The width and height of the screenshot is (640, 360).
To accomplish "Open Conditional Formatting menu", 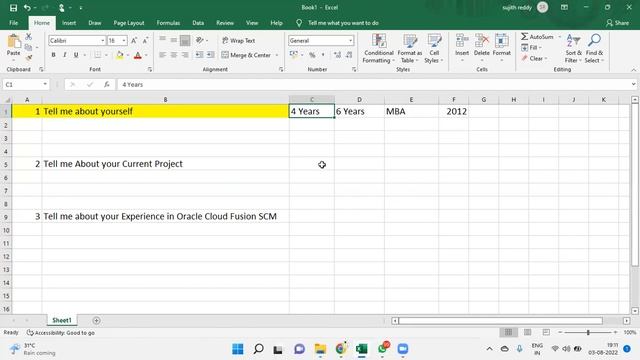I will pyautogui.click(x=378, y=49).
